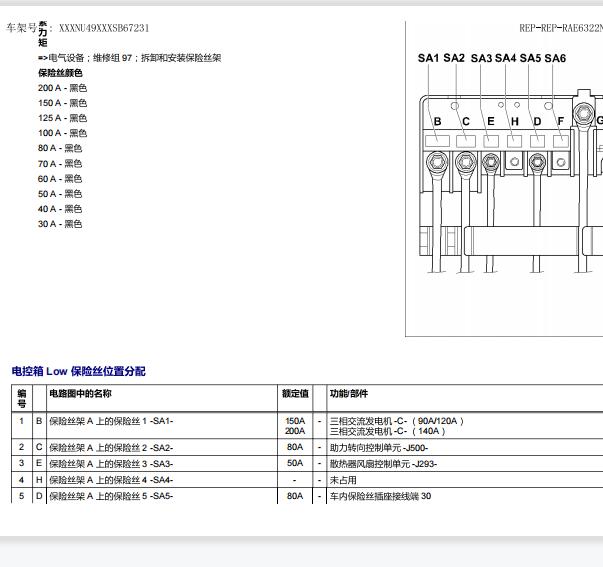Click the SA2 label in diagram
The width and height of the screenshot is (603, 567).
(x=454, y=58)
